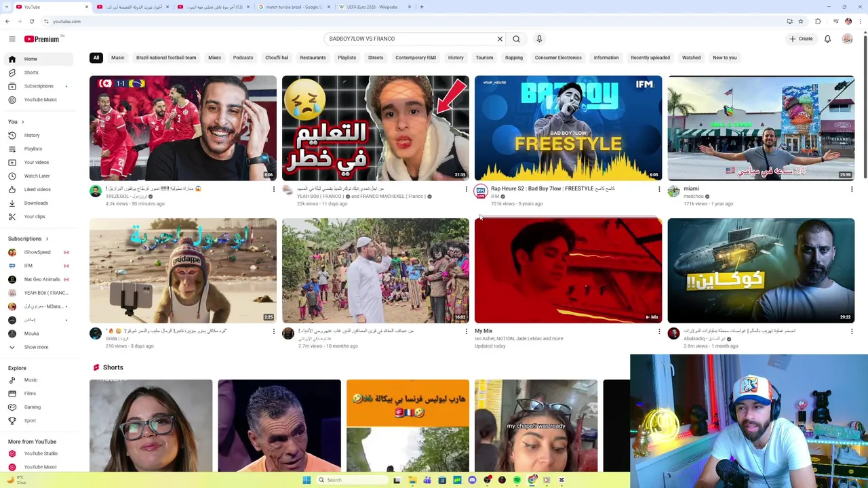Select the New to you chip
Viewport: 868px width, 488px height.
724,58
